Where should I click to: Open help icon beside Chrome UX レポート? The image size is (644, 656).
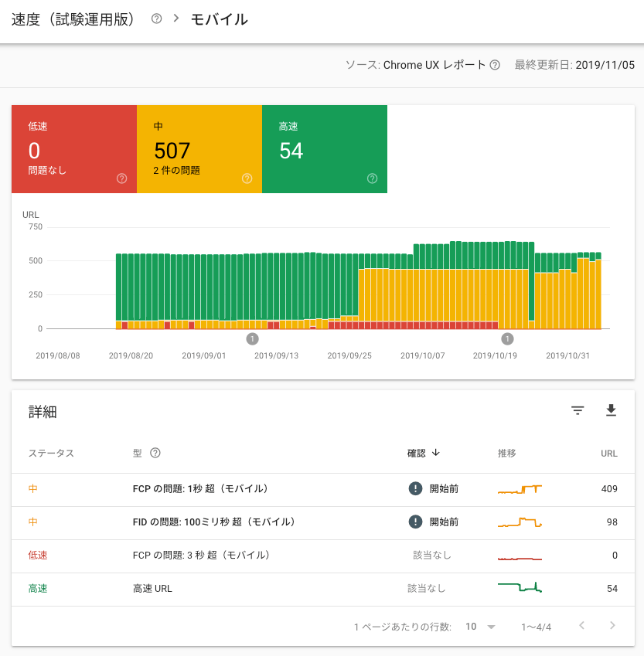pos(495,65)
